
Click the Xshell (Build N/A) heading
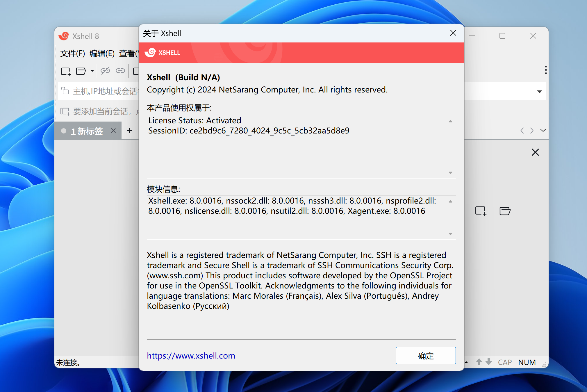183,77
